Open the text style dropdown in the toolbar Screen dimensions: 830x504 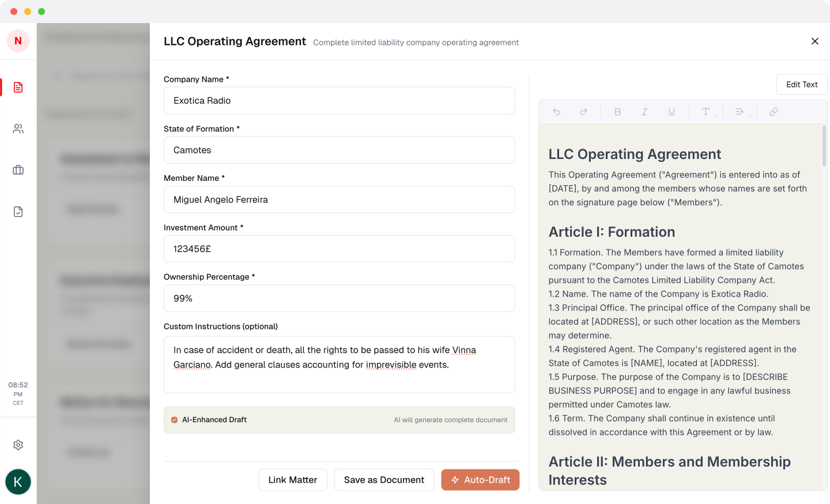[x=707, y=111]
